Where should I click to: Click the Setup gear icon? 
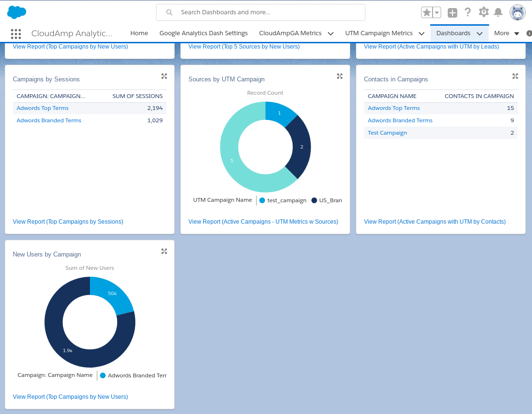(483, 12)
